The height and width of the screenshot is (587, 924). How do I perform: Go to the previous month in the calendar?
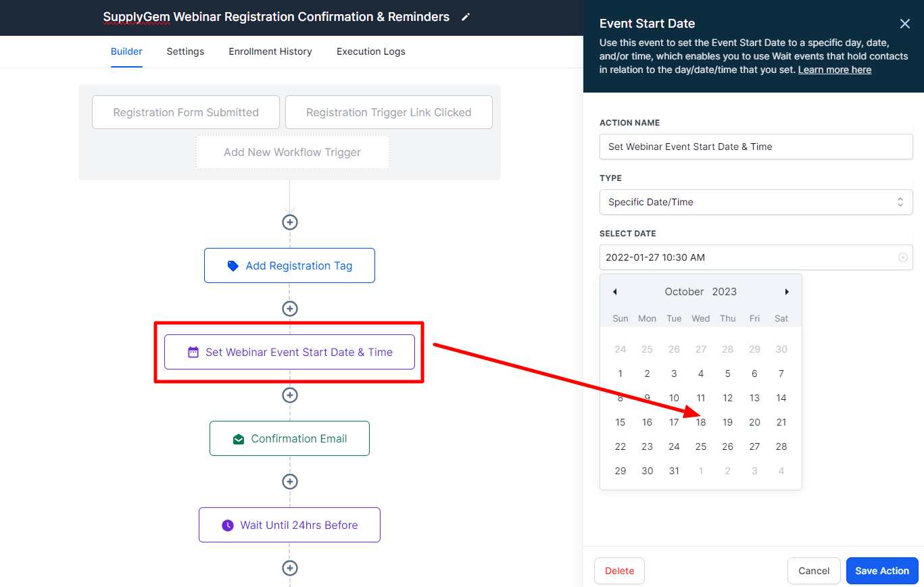click(x=615, y=292)
